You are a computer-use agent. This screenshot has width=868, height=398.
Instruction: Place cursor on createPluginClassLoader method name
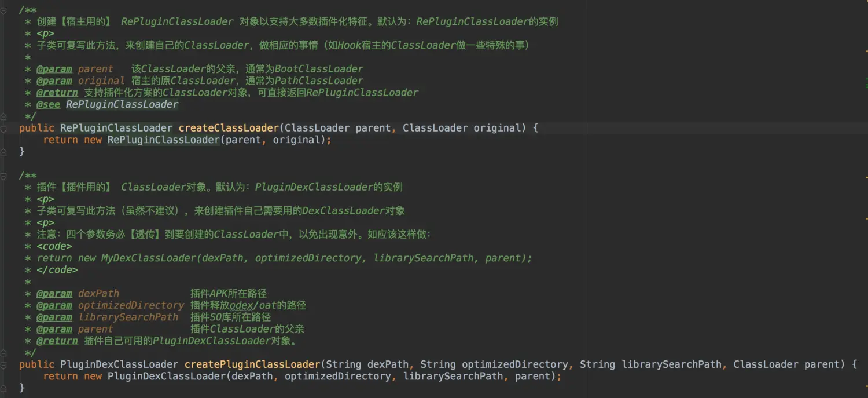pos(252,364)
